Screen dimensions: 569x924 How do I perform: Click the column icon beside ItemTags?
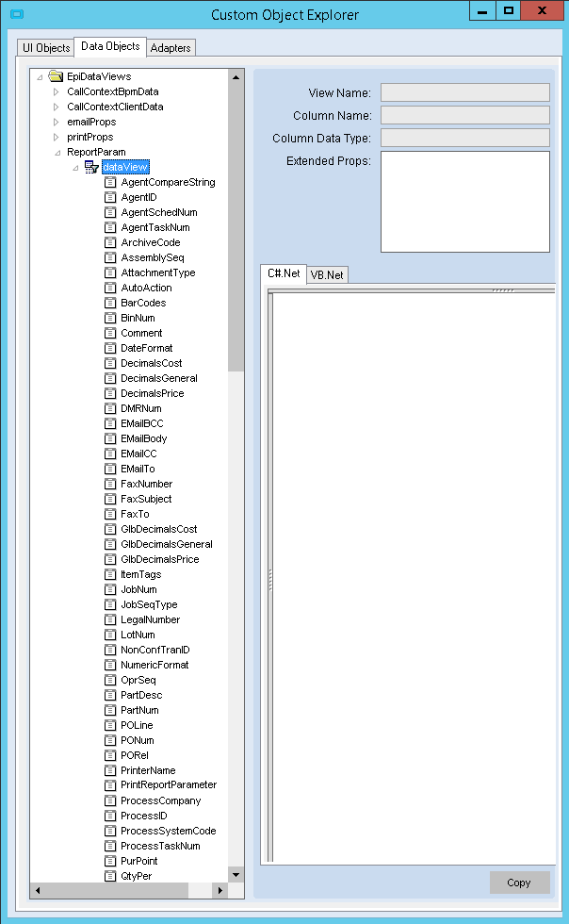(110, 574)
